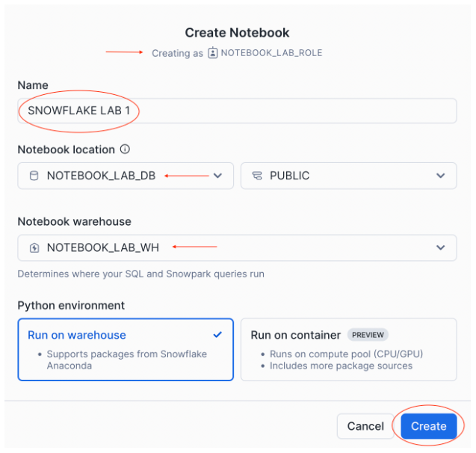Click the PUBLIC schema name

pos(290,176)
